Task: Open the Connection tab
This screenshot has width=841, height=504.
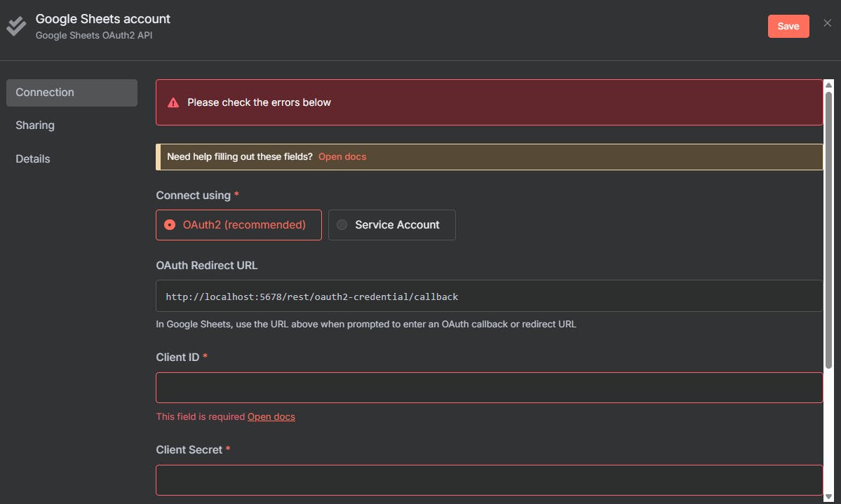Action: pos(72,93)
